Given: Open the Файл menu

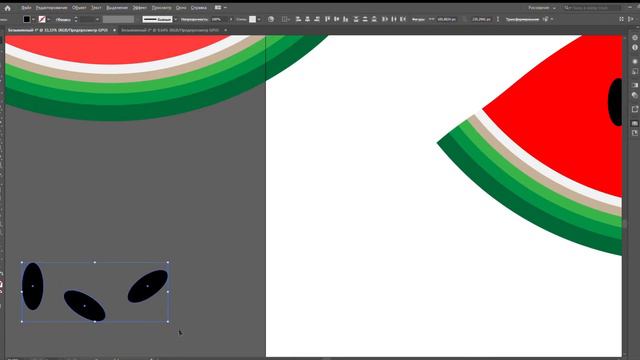Looking at the screenshot, I should 26,7.
